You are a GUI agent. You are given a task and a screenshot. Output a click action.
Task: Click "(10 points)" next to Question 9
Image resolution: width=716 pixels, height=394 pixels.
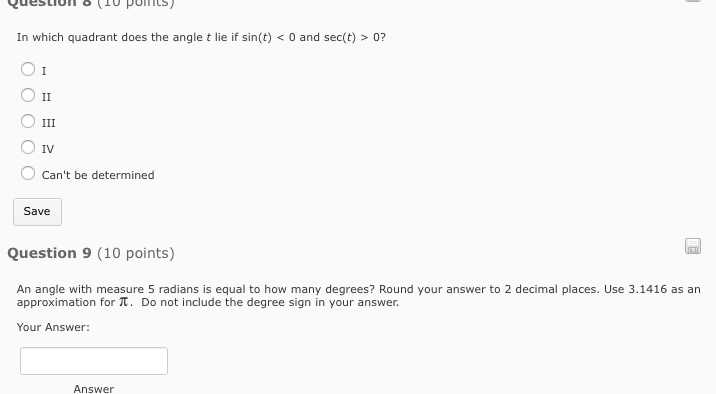(136, 253)
